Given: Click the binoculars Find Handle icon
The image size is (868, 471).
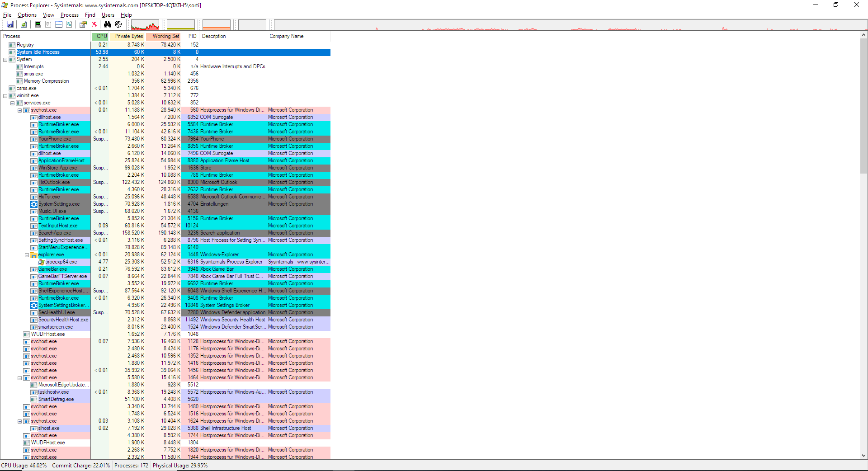Looking at the screenshot, I should (x=107, y=24).
